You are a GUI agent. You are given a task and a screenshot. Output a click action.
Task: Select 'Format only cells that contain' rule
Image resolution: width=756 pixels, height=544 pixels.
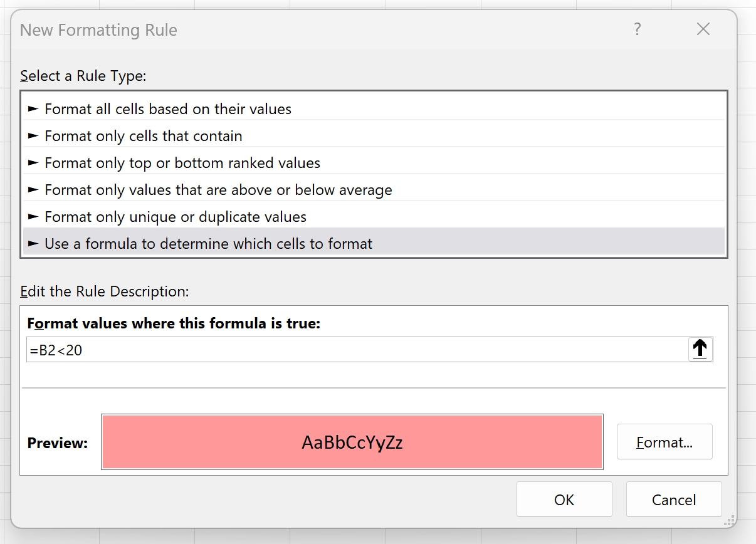pyautogui.click(x=143, y=135)
